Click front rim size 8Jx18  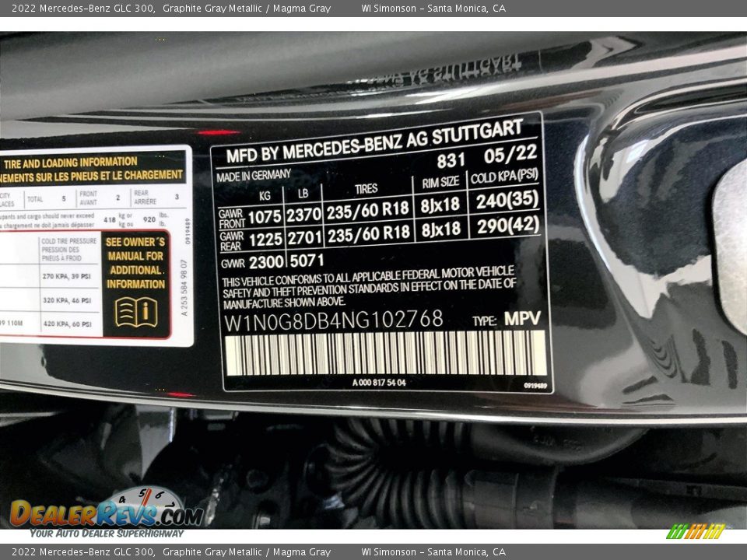(x=440, y=205)
